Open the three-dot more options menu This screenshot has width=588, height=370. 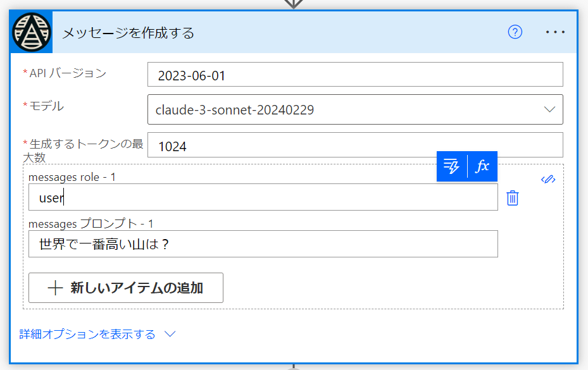tap(555, 32)
